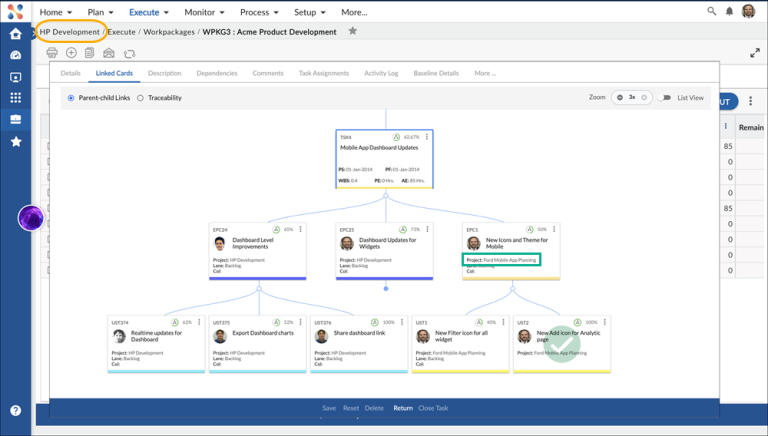The width and height of the screenshot is (768, 436).
Task: Click the Close Task button
Action: point(433,408)
